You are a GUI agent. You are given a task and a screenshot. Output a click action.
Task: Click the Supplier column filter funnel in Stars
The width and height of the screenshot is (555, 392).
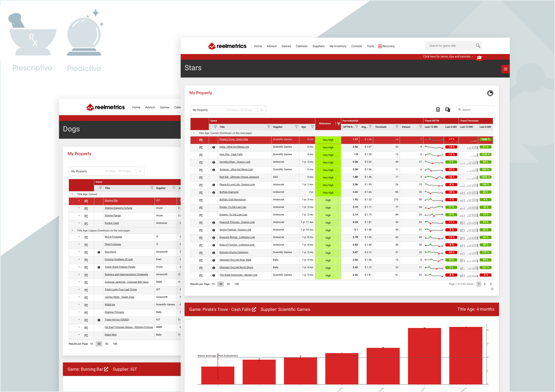(296, 127)
